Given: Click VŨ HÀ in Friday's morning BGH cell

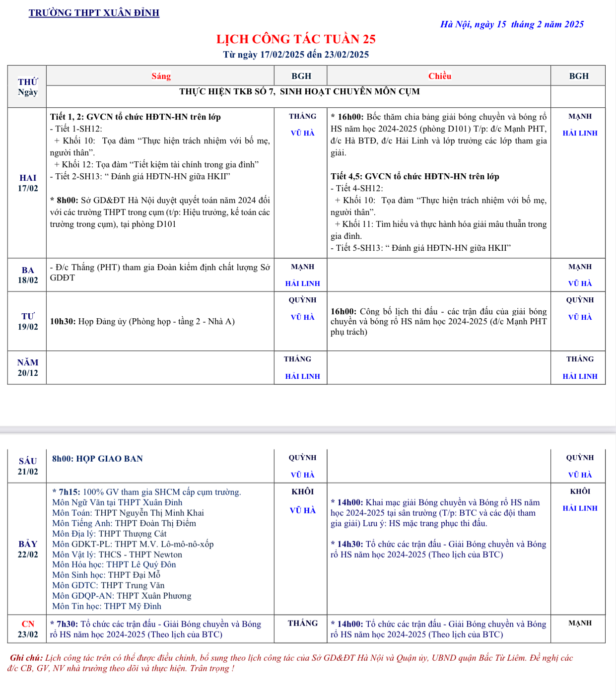Looking at the screenshot, I should coord(302,475).
